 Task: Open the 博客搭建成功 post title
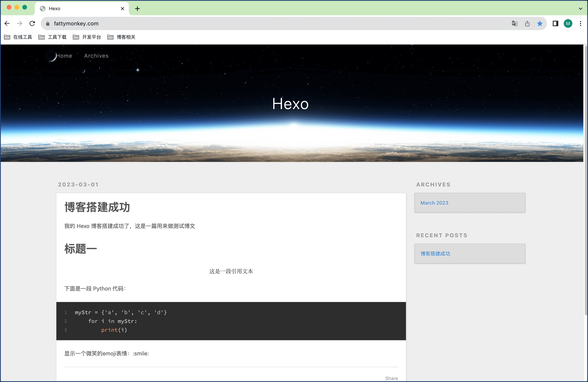pyautogui.click(x=97, y=207)
